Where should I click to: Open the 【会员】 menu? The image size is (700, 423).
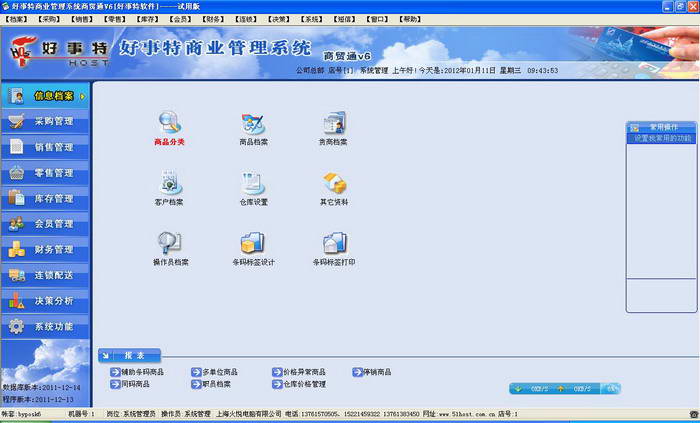180,19
